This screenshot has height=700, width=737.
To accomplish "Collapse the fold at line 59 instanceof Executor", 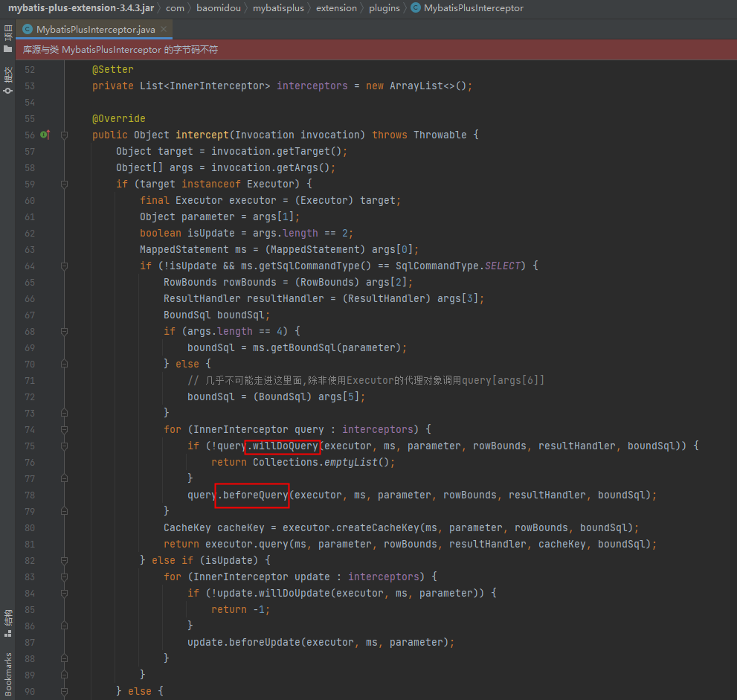I will tap(65, 184).
